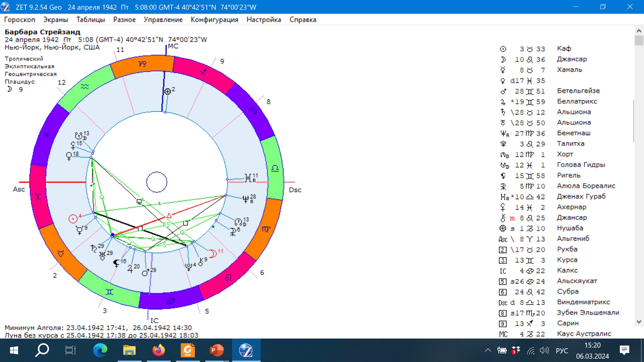Click the Aries segment on the zodiac ring

click(x=38, y=196)
